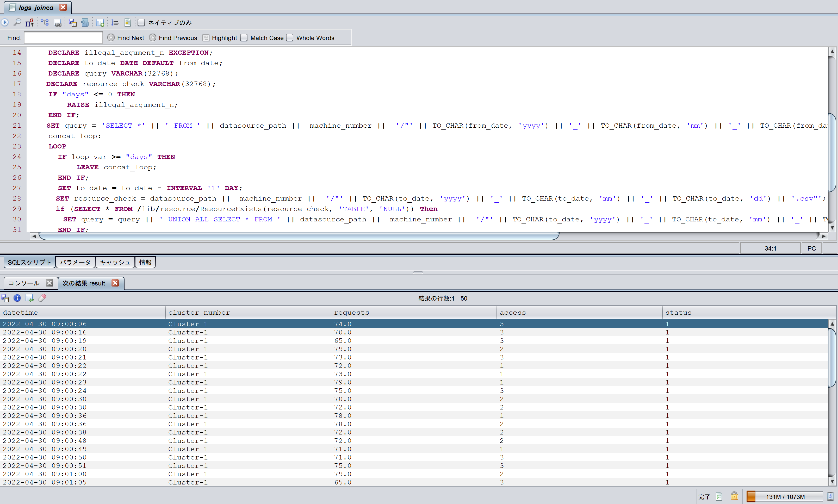Click the access column header
This screenshot has width=838, height=504.
tap(580, 313)
